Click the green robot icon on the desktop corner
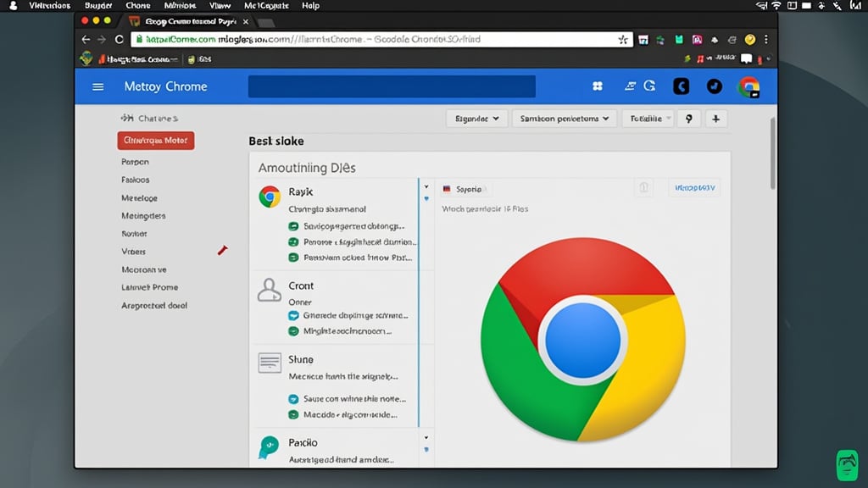The width and height of the screenshot is (868, 488). click(847, 465)
